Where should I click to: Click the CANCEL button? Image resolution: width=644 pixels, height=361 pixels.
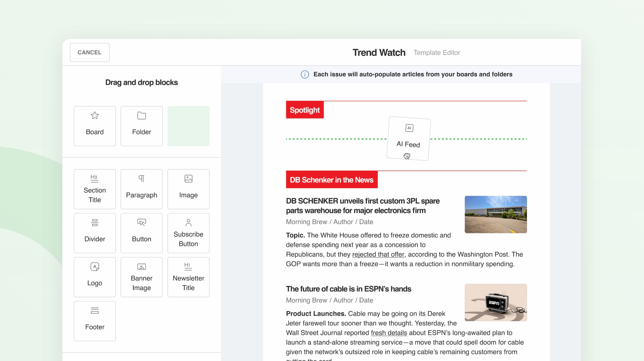click(90, 52)
